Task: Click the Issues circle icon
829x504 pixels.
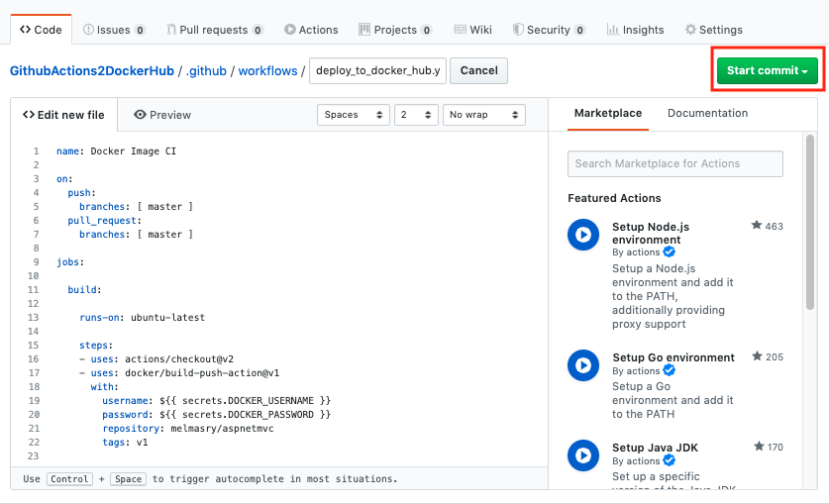Action: pyautogui.click(x=88, y=30)
